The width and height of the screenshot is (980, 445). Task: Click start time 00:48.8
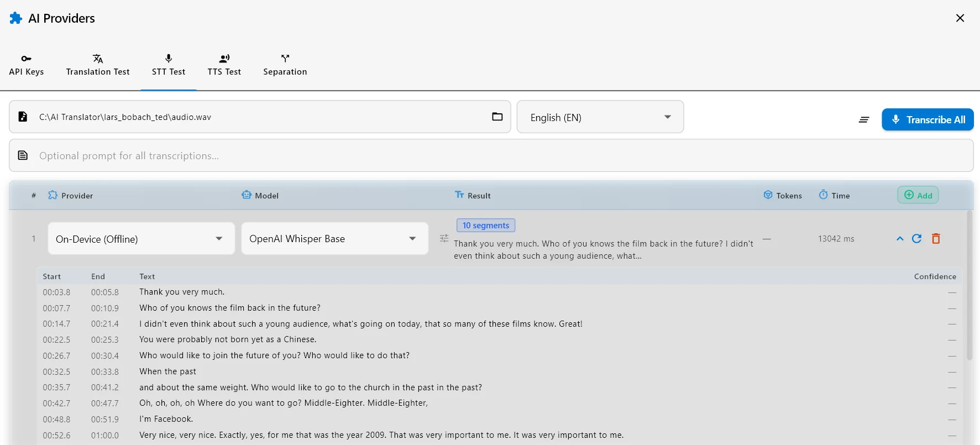pos(56,419)
